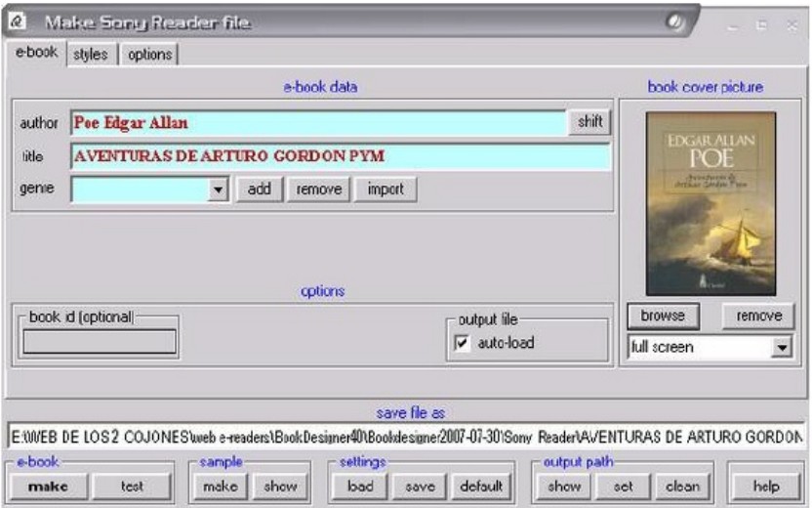Click the e-book test button
The image size is (812, 508).
(x=132, y=487)
